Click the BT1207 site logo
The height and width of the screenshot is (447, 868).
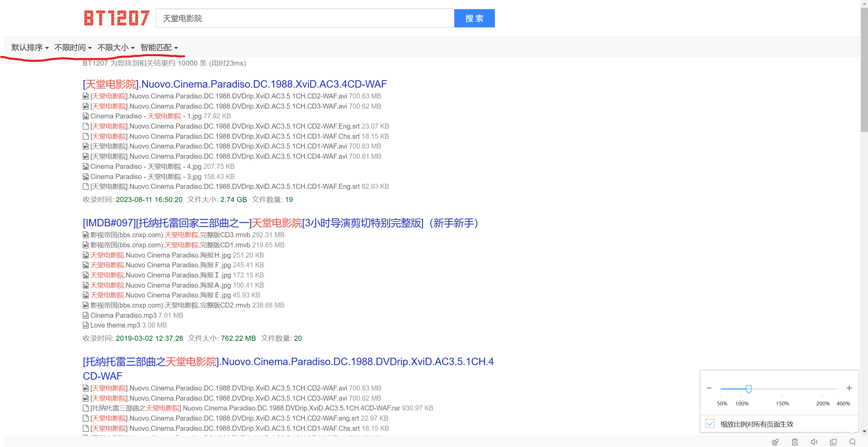[x=117, y=18]
